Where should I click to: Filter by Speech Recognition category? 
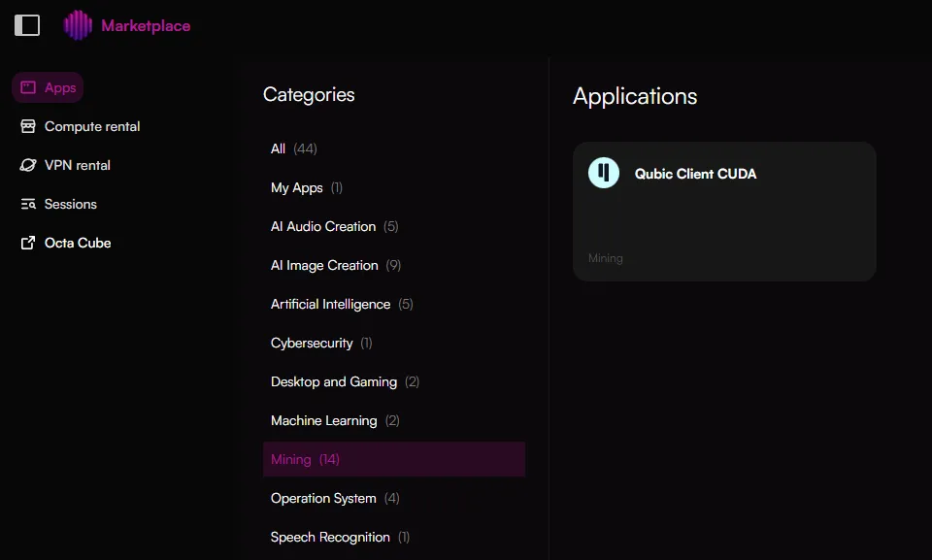394,537
